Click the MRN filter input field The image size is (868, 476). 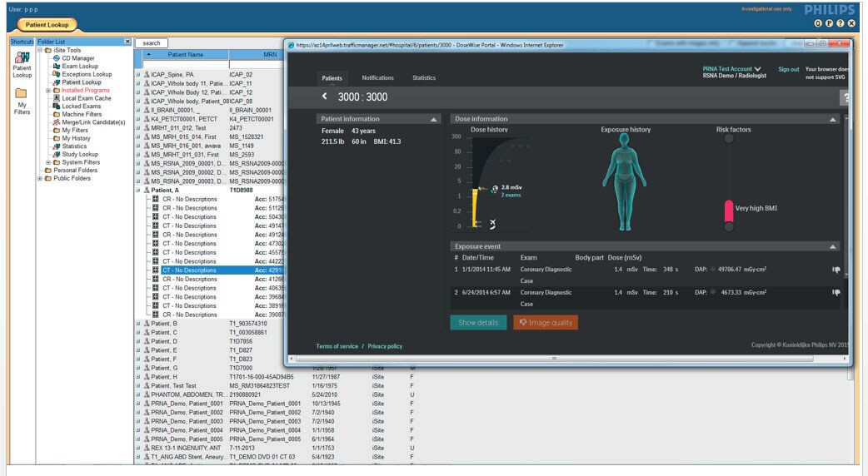257,64
